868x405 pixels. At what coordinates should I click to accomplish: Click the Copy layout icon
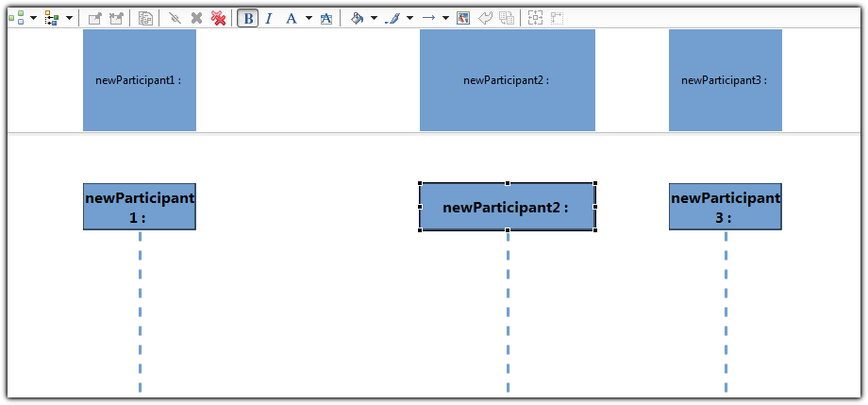[145, 18]
